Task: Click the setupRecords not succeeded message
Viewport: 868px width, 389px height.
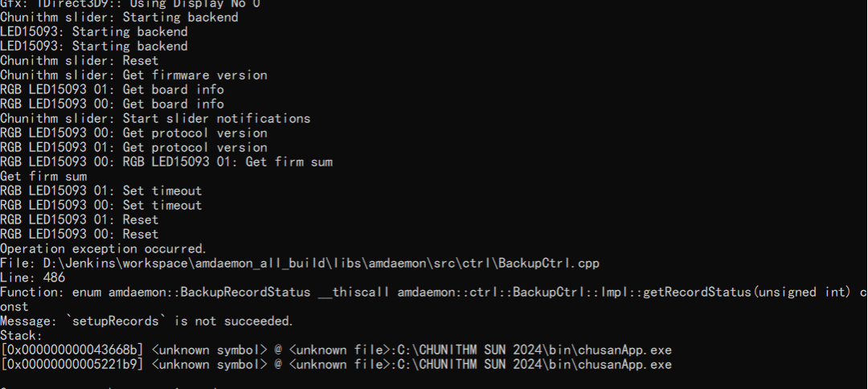Action: click(x=146, y=321)
